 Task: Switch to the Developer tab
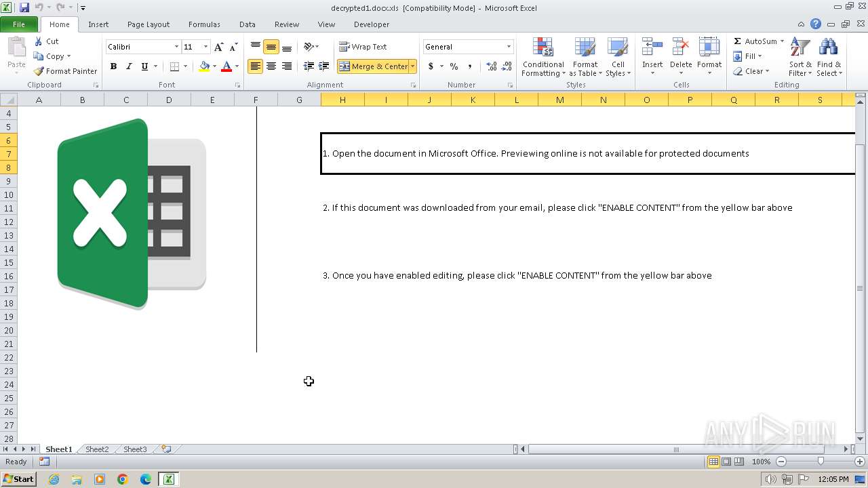(x=372, y=24)
